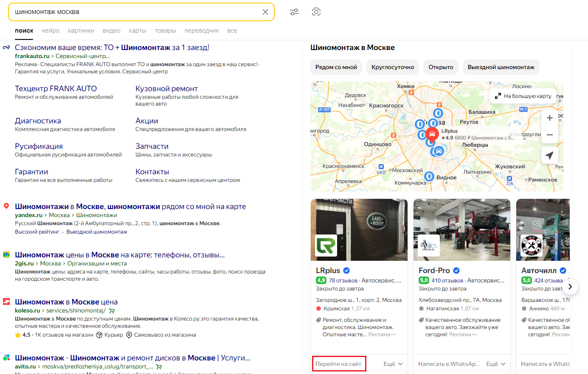Click the red LRplus car marker on map

click(x=432, y=134)
